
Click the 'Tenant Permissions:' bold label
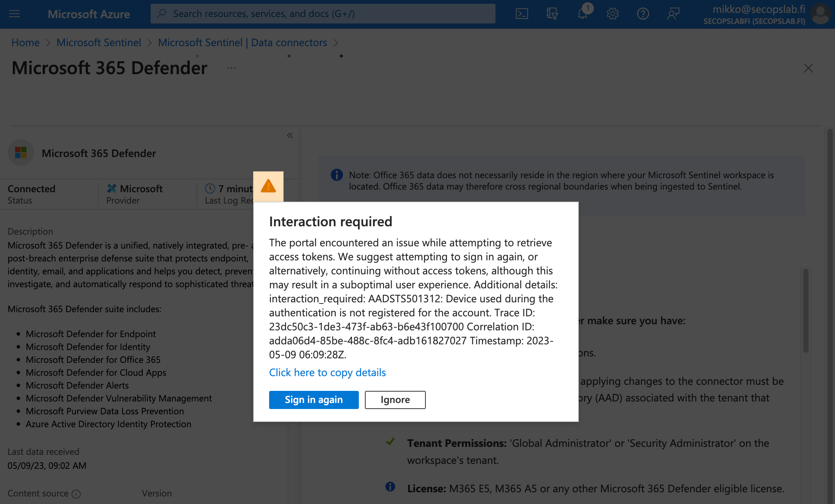coord(457,443)
